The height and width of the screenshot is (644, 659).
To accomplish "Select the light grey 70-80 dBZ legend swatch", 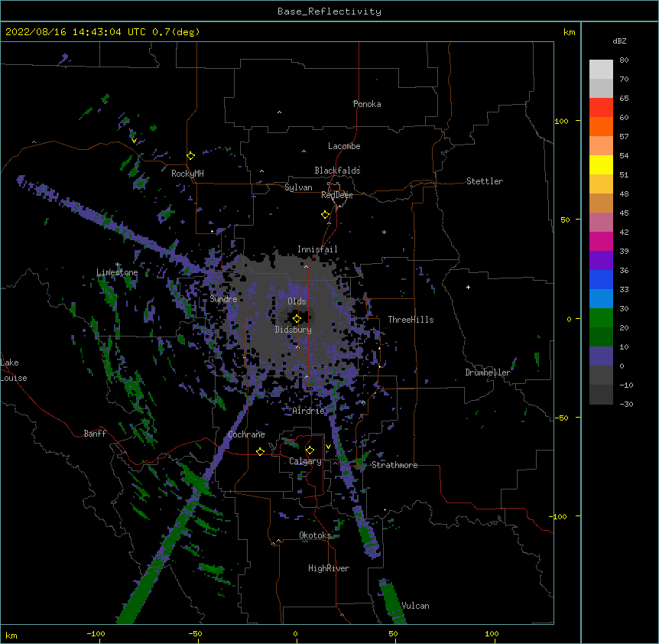I will (601, 70).
